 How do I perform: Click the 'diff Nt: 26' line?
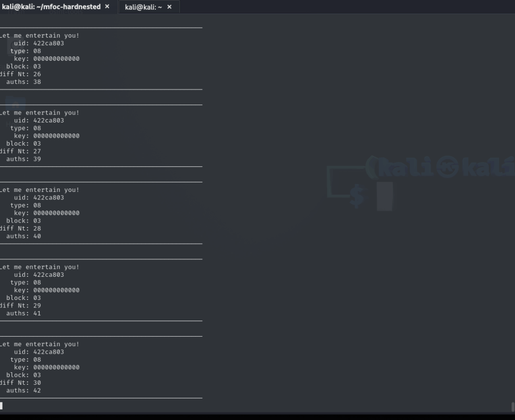21,74
